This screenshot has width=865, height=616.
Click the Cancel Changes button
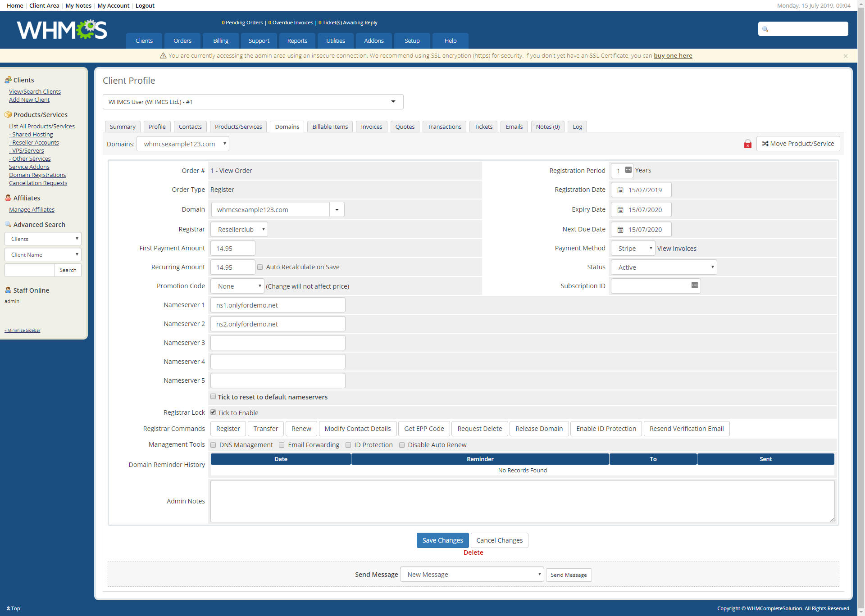(500, 540)
